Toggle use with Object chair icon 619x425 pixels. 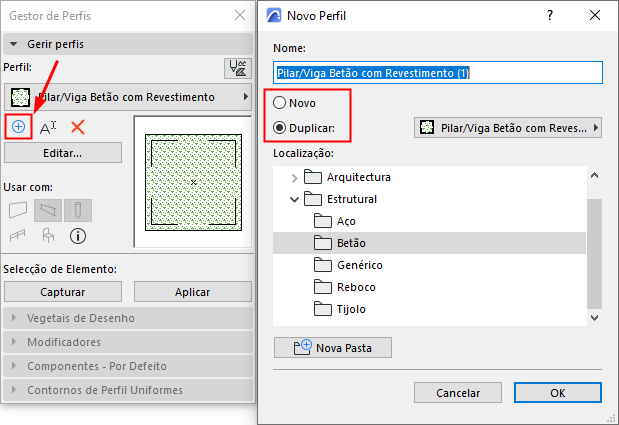coord(48,236)
